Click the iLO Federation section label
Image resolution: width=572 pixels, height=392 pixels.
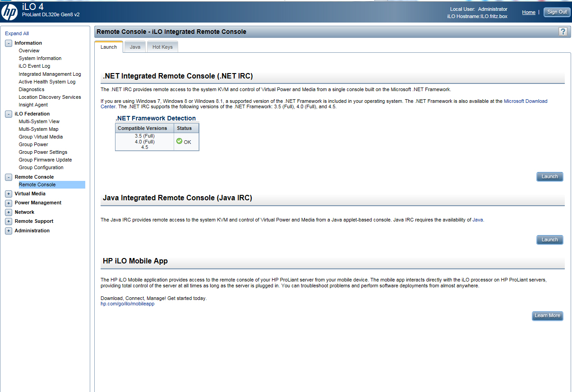32,114
